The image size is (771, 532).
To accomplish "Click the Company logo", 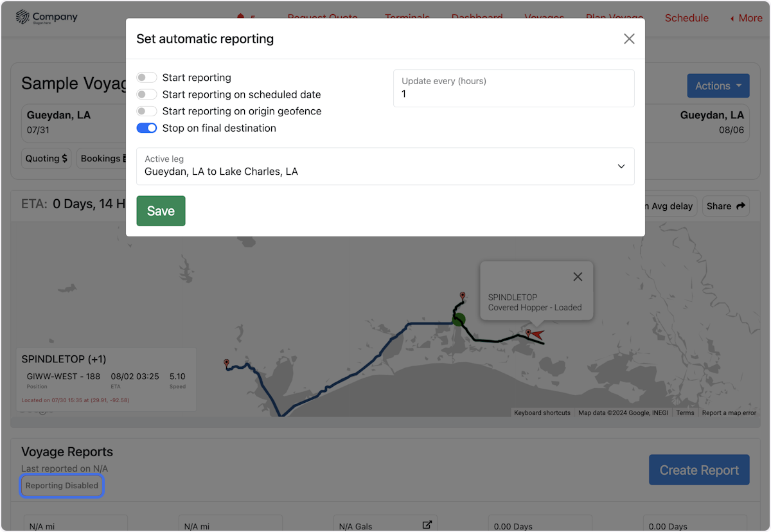I will point(46,17).
